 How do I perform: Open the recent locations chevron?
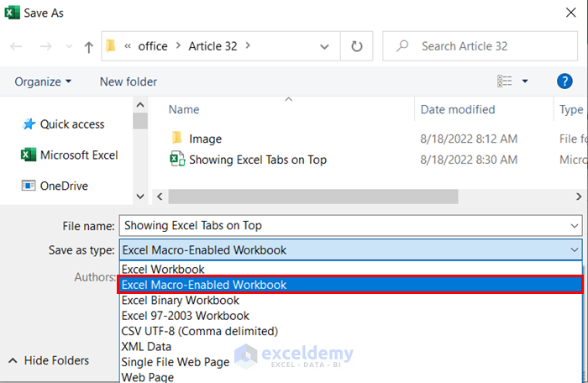69,46
